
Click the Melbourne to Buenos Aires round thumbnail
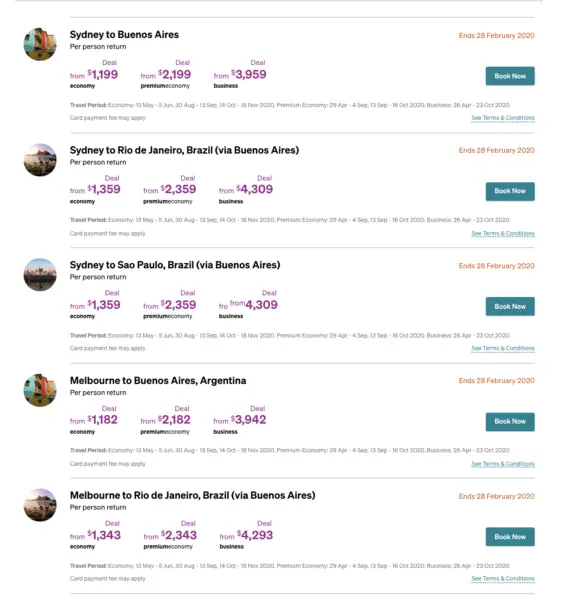pos(40,390)
